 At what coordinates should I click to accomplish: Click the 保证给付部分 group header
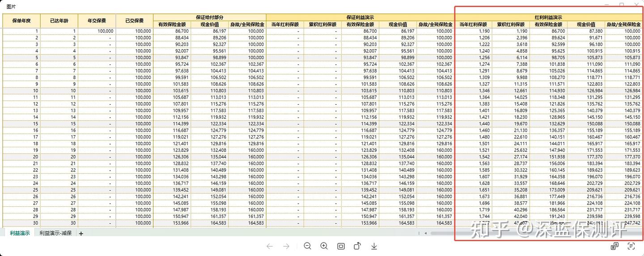point(209,17)
